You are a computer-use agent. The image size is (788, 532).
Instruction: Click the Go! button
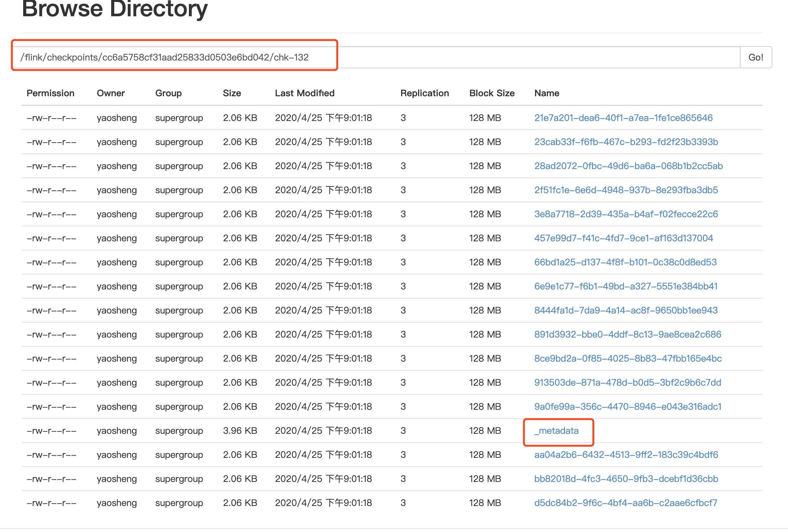click(x=755, y=57)
